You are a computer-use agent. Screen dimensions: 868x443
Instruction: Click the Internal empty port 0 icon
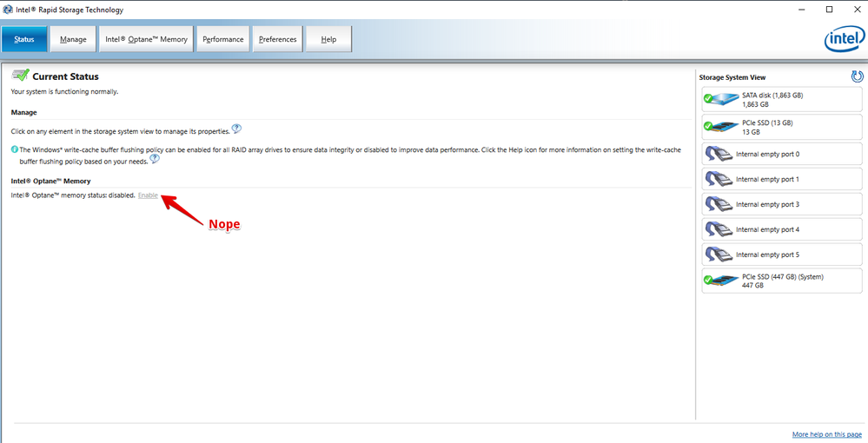(x=719, y=154)
